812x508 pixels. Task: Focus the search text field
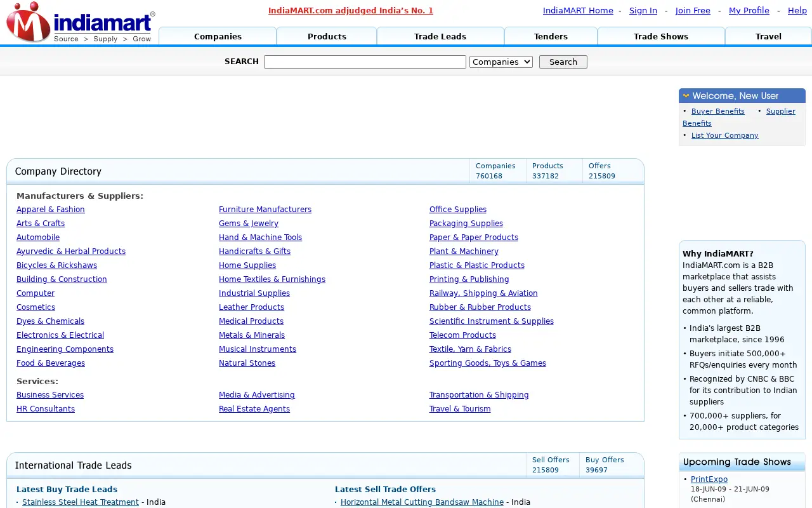365,62
